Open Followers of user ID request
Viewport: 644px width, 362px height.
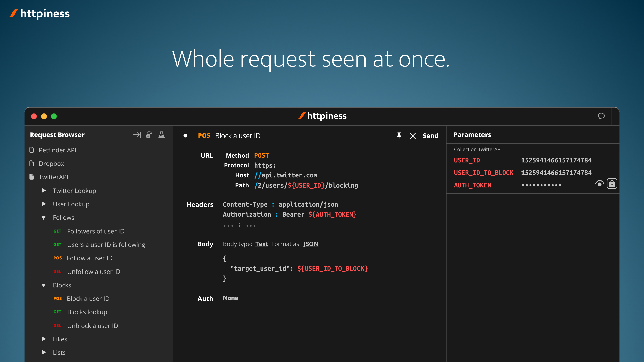pos(96,231)
